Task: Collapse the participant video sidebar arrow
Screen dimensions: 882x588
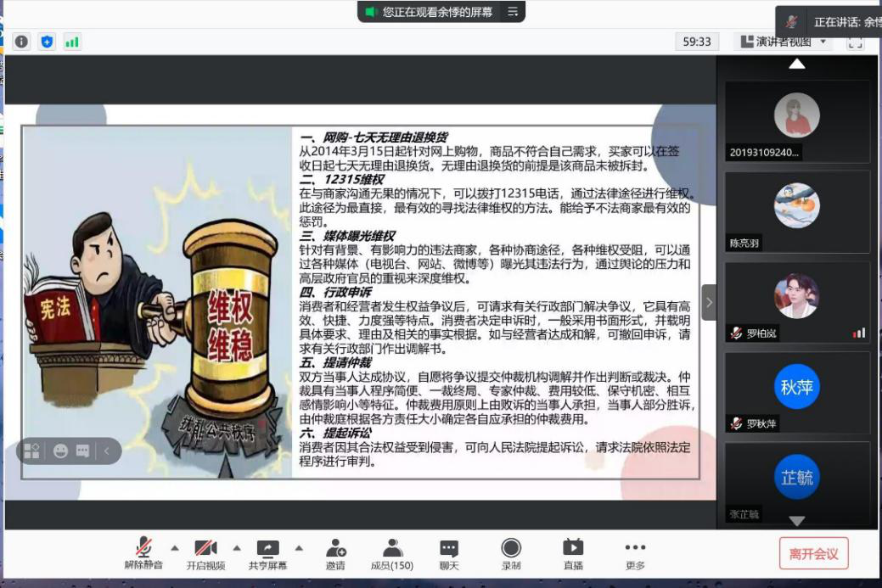Action: pyautogui.click(x=709, y=302)
